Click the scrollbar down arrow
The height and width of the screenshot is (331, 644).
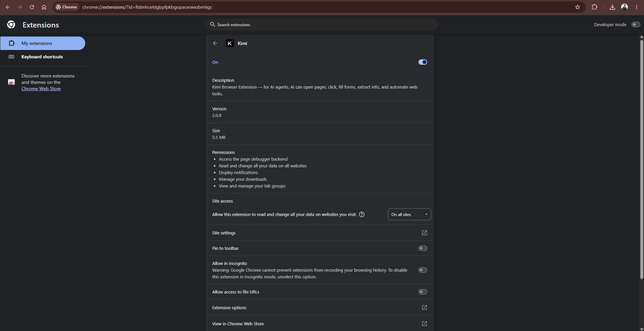pos(642,329)
